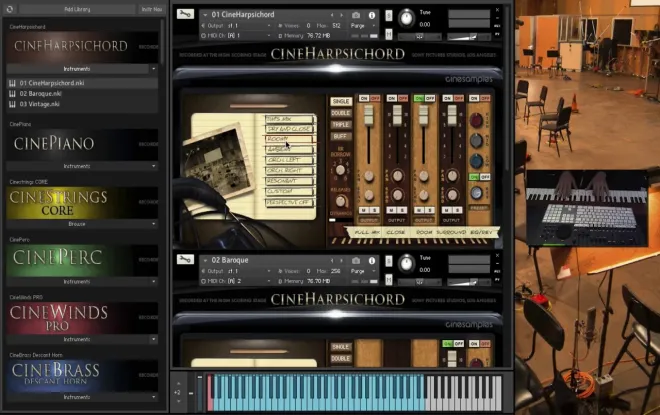
Task: Click the snapshot camera icon of 02 Baroque
Action: pos(356,261)
